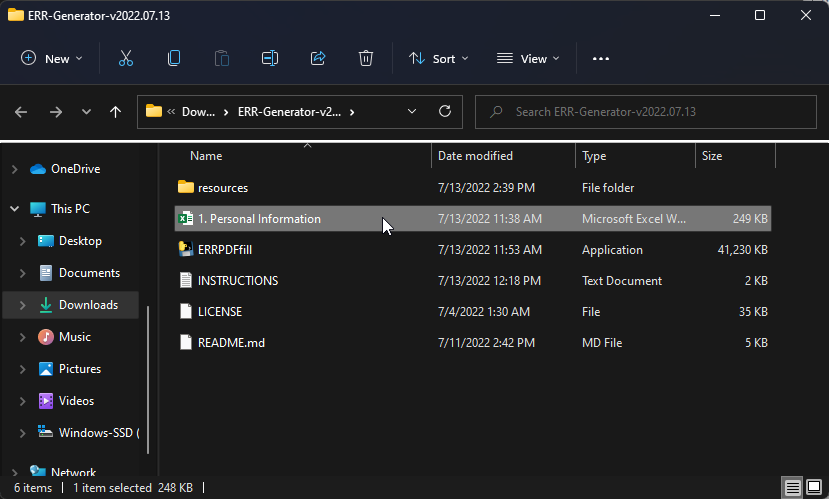The image size is (829, 499).
Task: Click the MD File type cell
Action: point(602,343)
